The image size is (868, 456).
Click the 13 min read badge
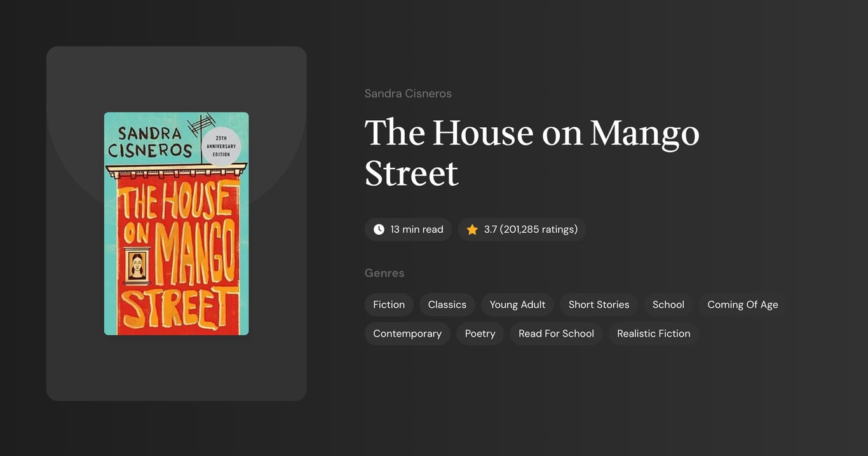click(x=408, y=229)
